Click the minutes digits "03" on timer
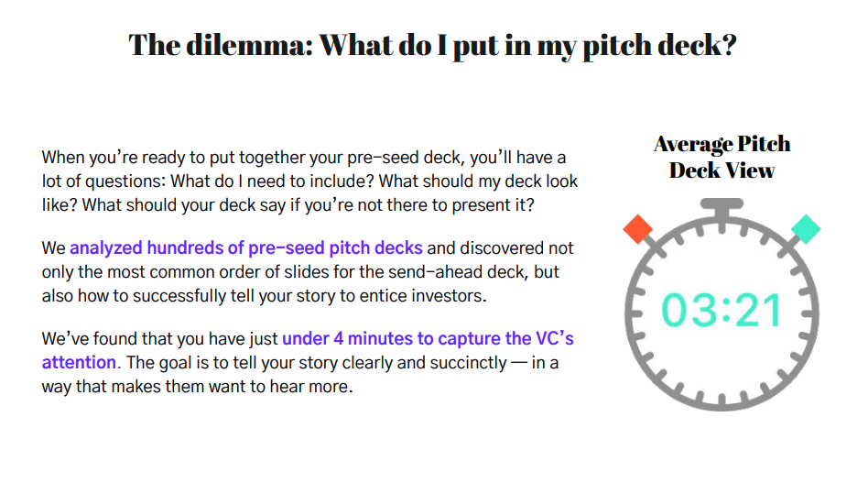This screenshot has height=483, width=868. pyautogui.click(x=687, y=311)
